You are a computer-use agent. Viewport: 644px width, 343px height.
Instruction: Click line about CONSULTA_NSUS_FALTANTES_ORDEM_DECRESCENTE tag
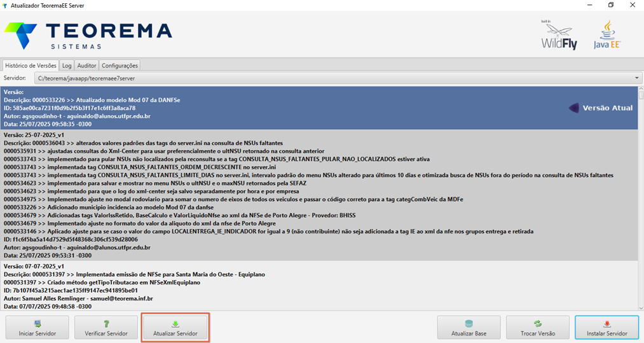coord(140,167)
